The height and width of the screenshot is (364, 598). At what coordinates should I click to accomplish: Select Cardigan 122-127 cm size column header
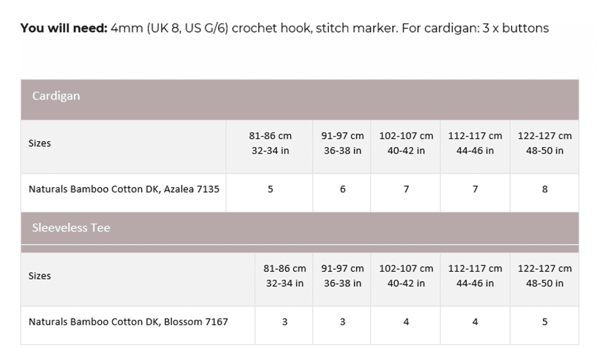tap(544, 143)
